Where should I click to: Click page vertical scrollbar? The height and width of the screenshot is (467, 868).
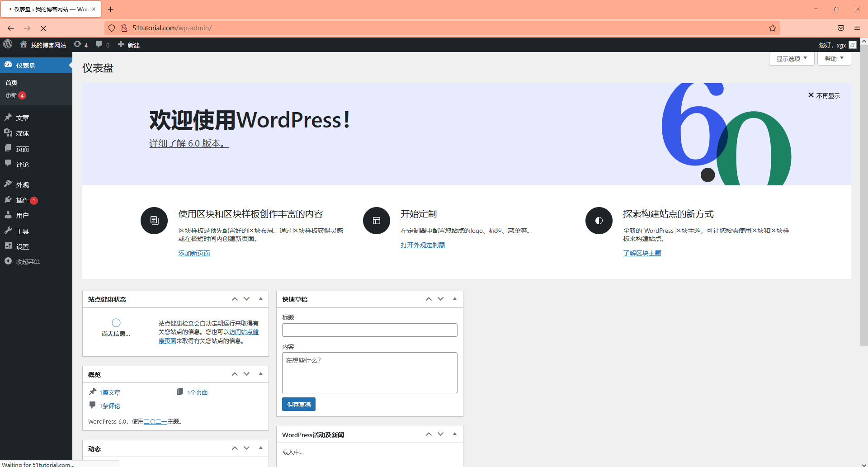point(864,195)
